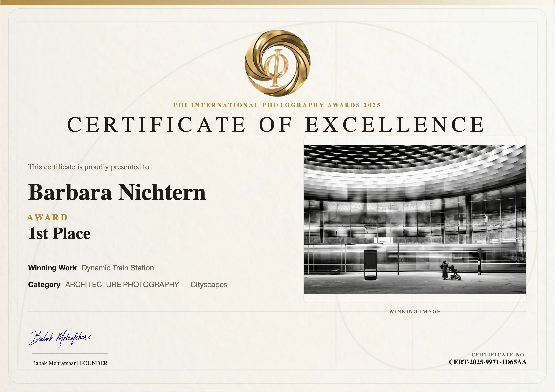Viewport: 555px width, 392px height.
Task: Click the handwritten Babak Mehrafshar signature
Action: pos(60,337)
